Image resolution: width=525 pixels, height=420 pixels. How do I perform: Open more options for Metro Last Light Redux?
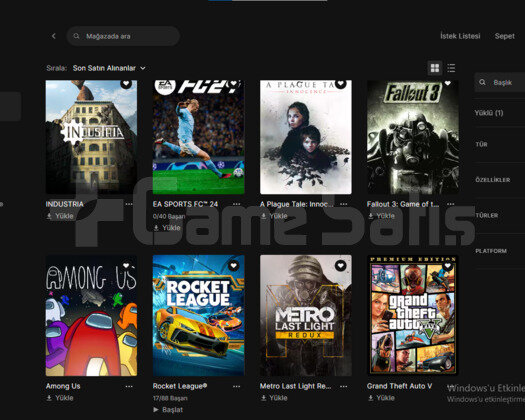click(344, 386)
